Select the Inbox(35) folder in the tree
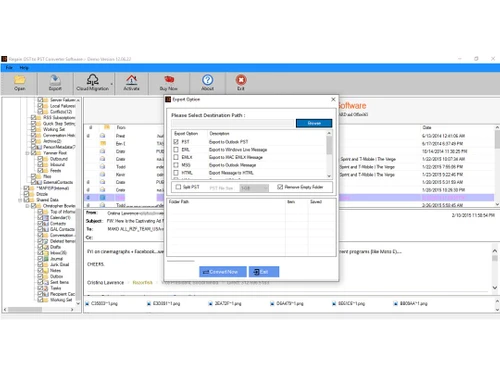 tap(58, 253)
